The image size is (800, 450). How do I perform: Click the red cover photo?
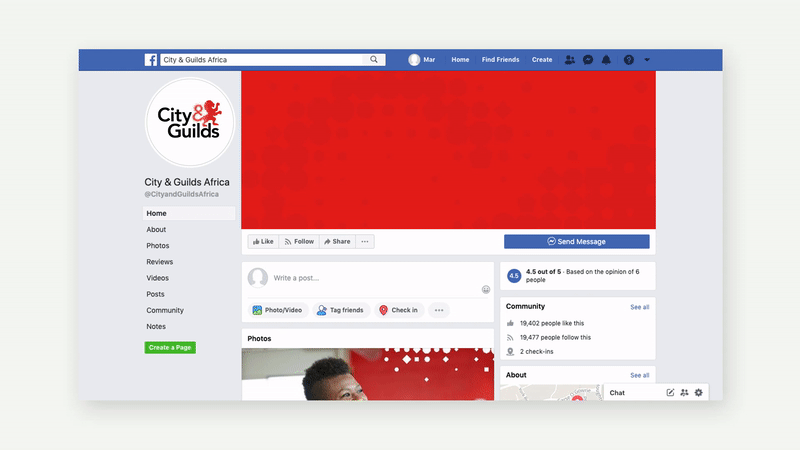click(448, 150)
